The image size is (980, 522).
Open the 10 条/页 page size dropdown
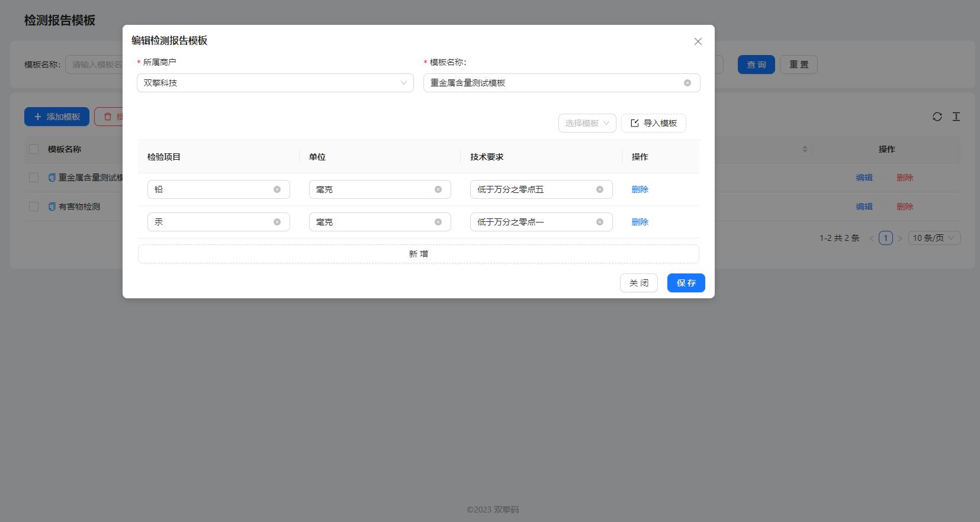click(x=934, y=238)
